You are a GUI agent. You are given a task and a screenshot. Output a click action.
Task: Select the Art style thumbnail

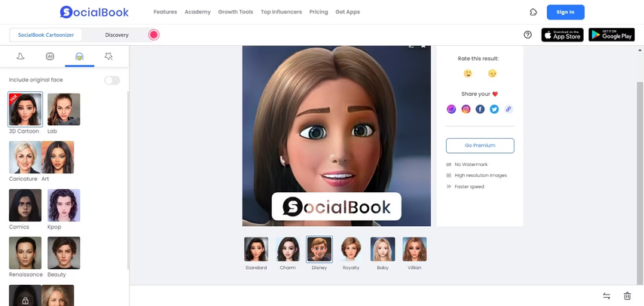(58, 158)
